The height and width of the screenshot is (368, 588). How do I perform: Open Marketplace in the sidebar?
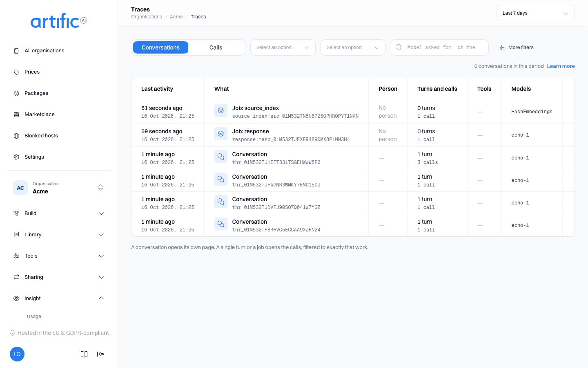click(x=59, y=114)
